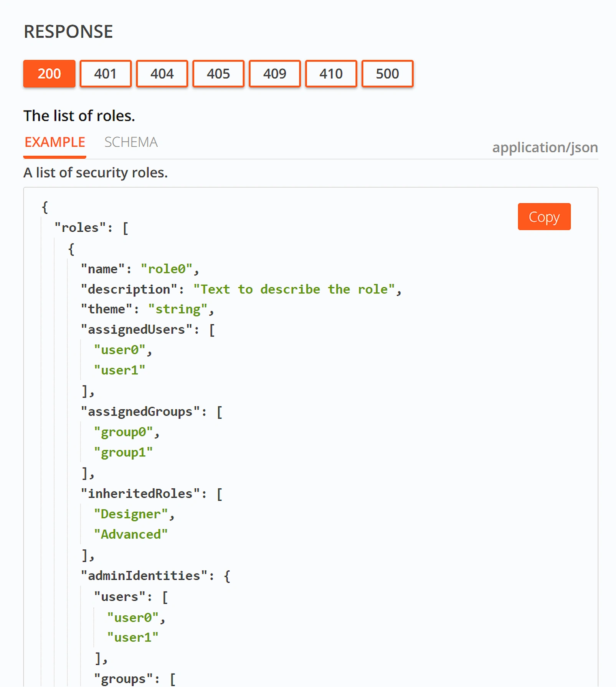View the 401 unauthorized response
The width and height of the screenshot is (616, 687).
[106, 74]
